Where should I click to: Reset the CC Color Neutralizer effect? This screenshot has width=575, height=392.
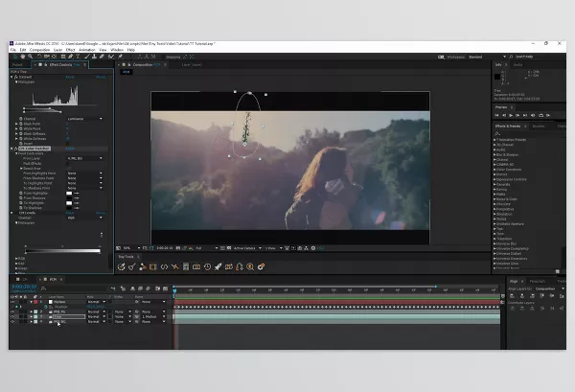70,149
